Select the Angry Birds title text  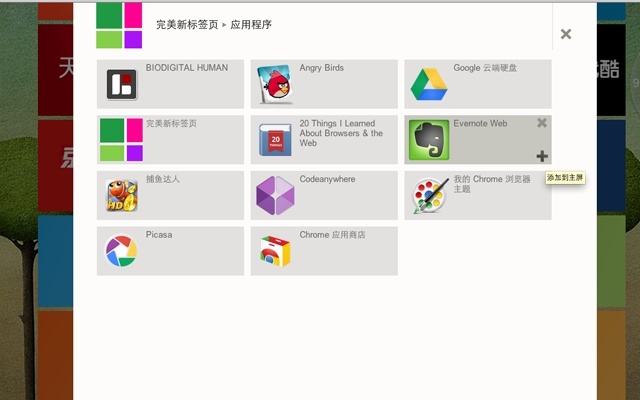click(322, 68)
